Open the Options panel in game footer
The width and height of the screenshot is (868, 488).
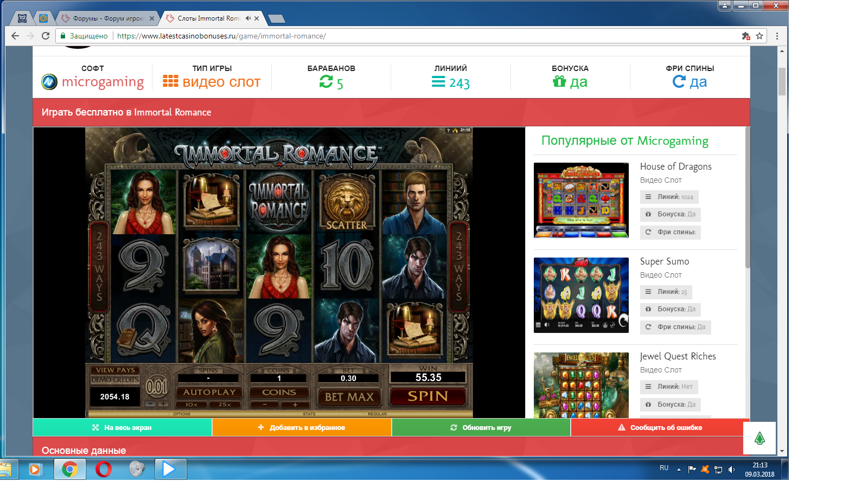click(182, 414)
